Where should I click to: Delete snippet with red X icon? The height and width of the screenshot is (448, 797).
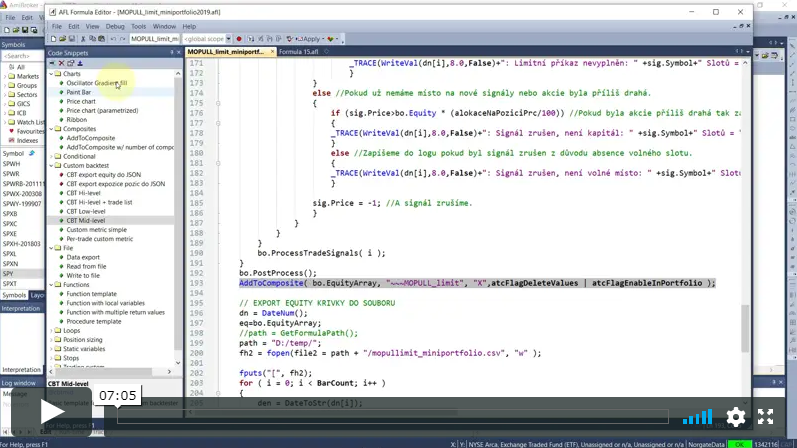(61, 62)
